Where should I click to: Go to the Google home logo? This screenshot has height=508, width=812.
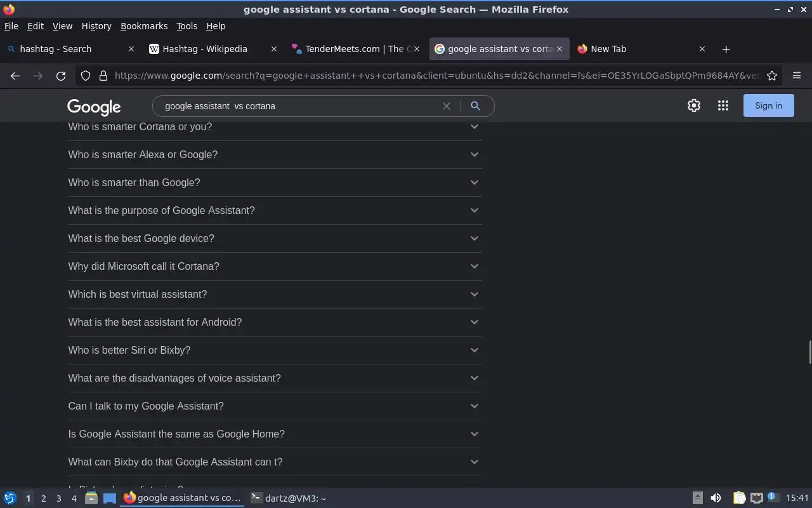(x=94, y=107)
